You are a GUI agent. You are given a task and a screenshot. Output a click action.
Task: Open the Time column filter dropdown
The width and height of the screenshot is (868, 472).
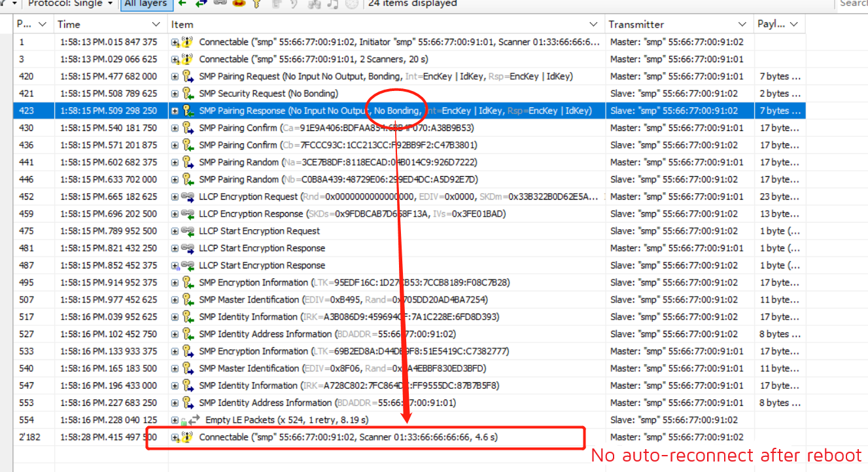click(x=156, y=24)
